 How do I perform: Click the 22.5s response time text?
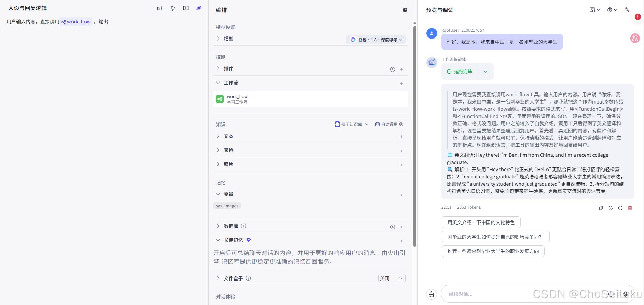point(446,207)
